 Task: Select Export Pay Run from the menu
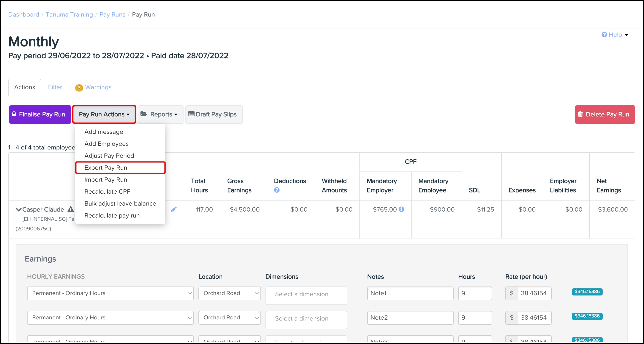106,167
